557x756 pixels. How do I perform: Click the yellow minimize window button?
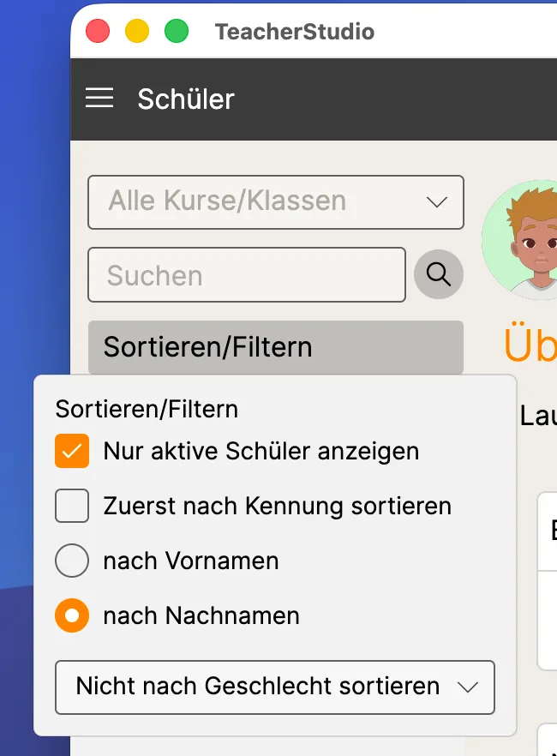[x=137, y=32]
